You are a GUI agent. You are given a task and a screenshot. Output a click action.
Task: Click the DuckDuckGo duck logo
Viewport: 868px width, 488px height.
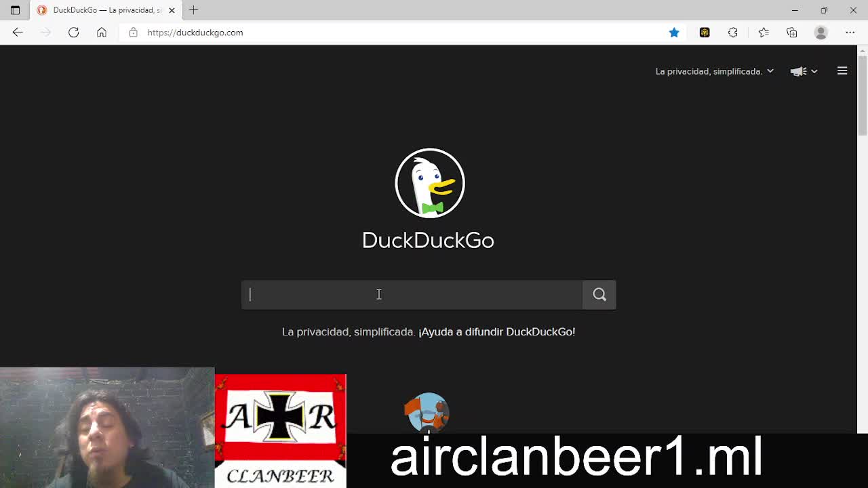tap(430, 183)
